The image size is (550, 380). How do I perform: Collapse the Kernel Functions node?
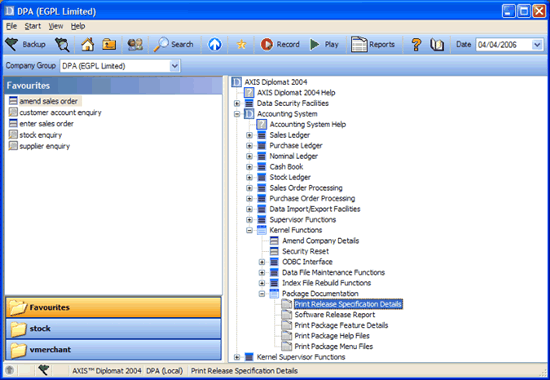249,230
